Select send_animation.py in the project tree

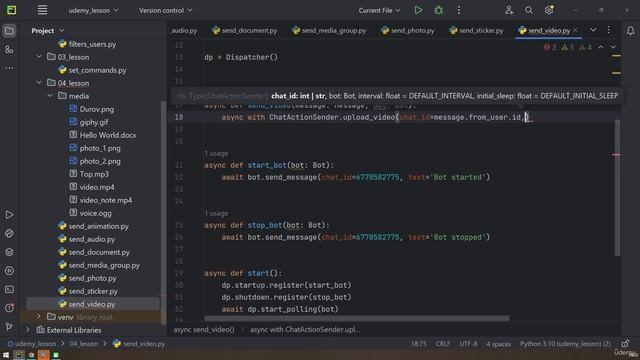pos(98,226)
